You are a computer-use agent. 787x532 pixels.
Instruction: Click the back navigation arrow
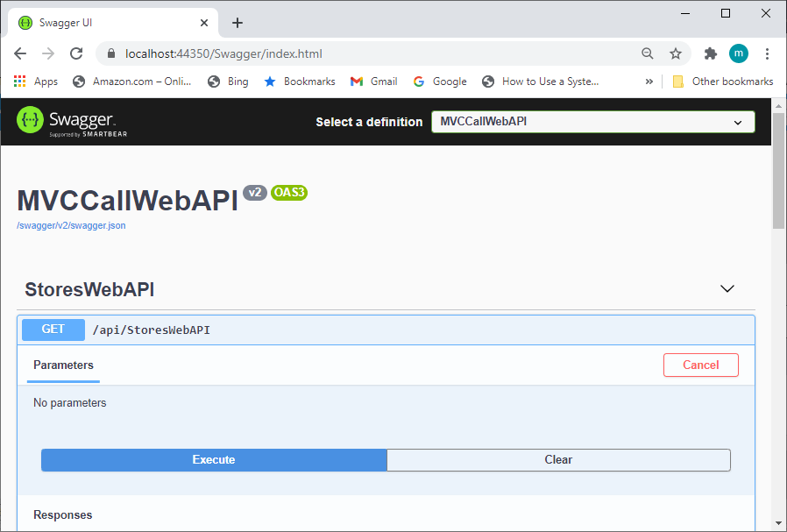point(20,53)
